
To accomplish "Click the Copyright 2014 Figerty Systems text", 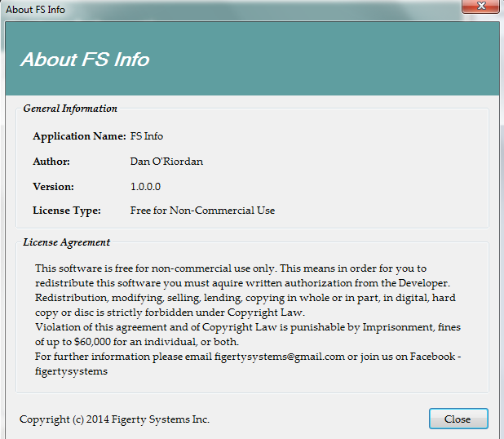I will coord(114,419).
